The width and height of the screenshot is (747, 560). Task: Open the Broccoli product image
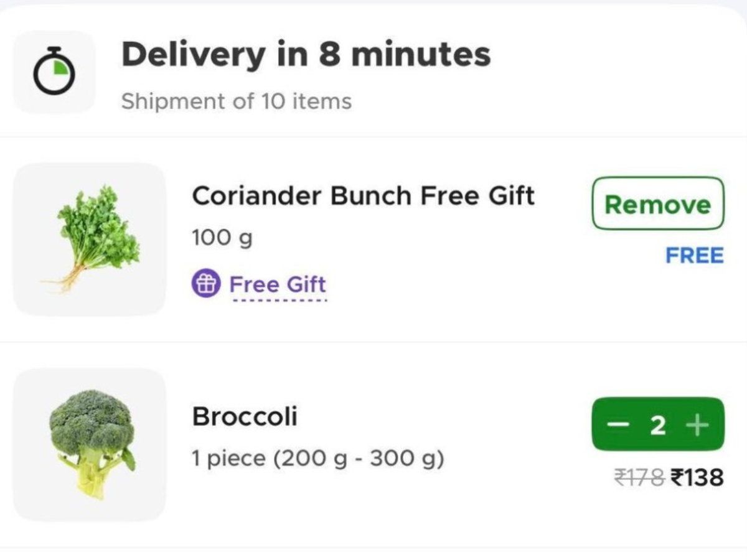[90, 444]
